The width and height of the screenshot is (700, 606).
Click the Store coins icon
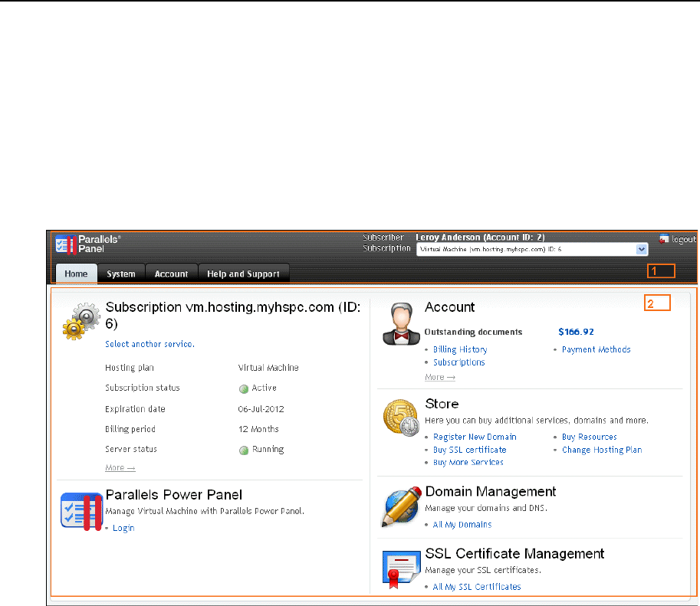pos(401,418)
